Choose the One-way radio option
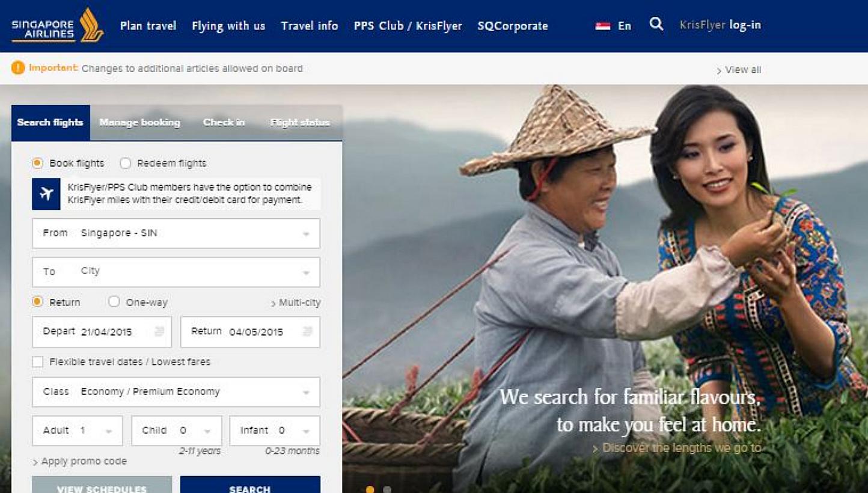This screenshot has width=868, height=493. [x=114, y=302]
